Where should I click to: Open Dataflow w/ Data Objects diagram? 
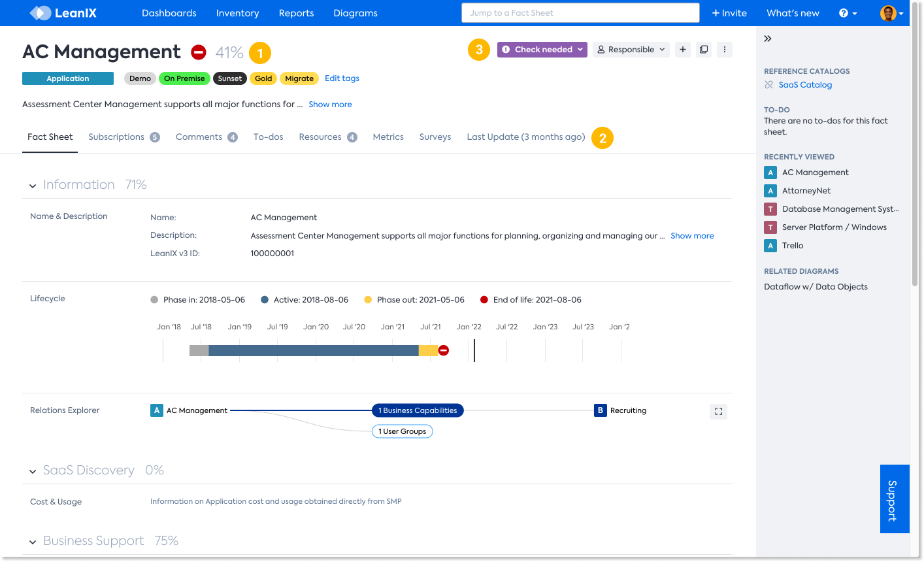pos(816,287)
